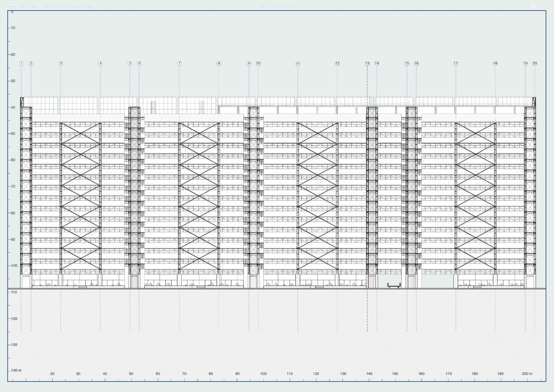
Task: Select grid bubble number 1
Action: [x=21, y=63]
